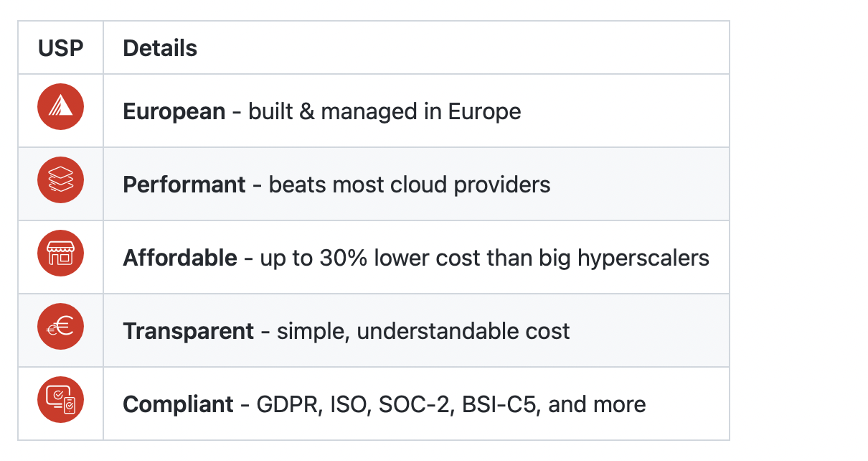Screen dimensions: 868x461
Task: Select the bold Transparent label
Action: pos(189,332)
